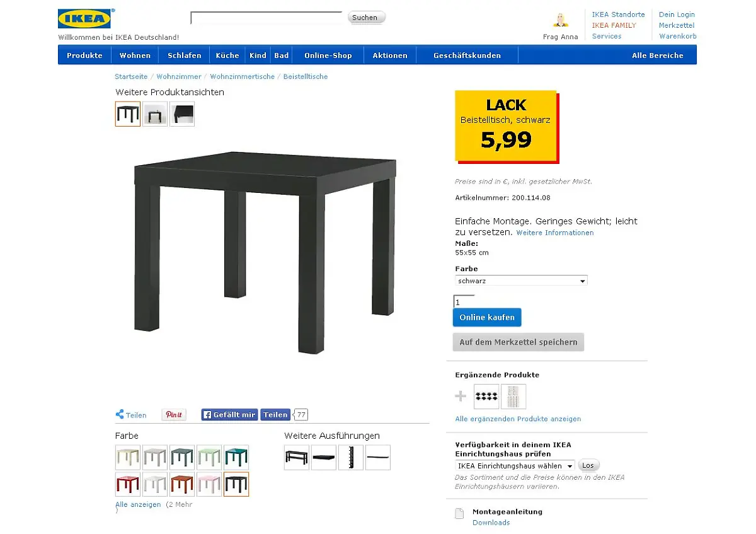Click the Online kaufen button
This screenshot has height=534, width=756.
487,317
